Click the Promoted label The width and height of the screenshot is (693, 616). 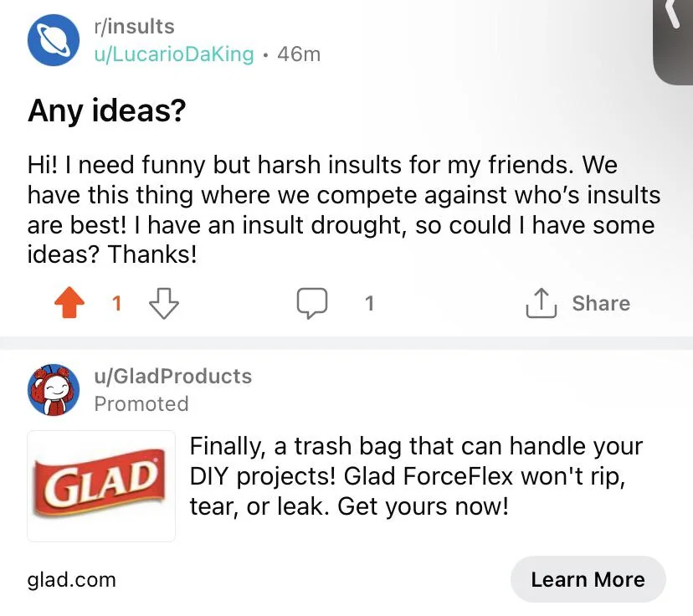click(141, 403)
